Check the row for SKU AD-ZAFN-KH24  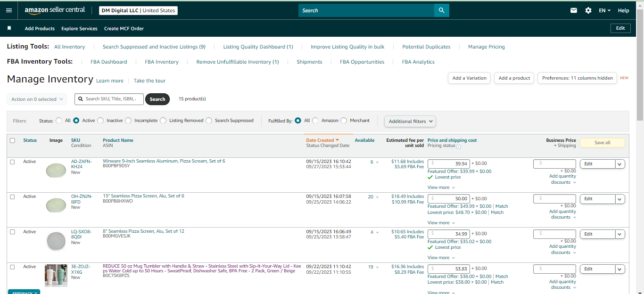coord(12,162)
